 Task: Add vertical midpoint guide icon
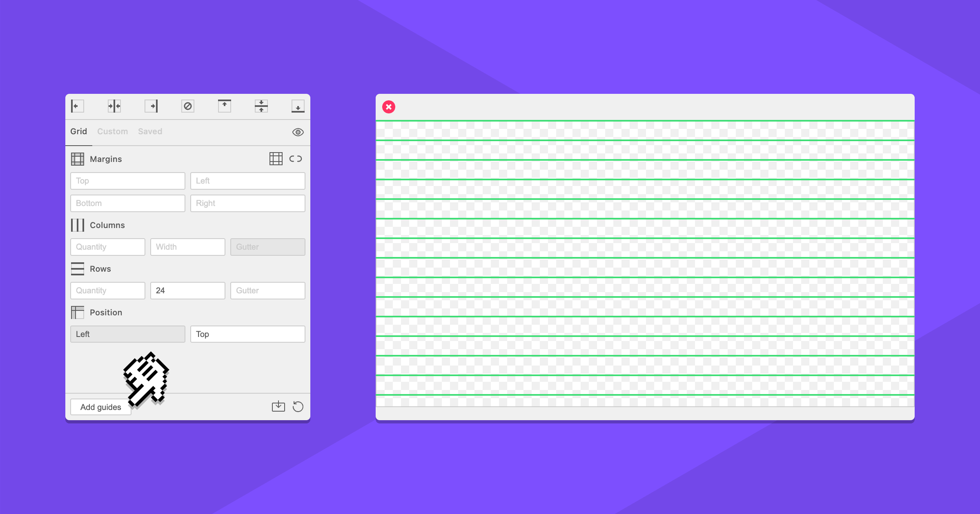click(x=114, y=106)
